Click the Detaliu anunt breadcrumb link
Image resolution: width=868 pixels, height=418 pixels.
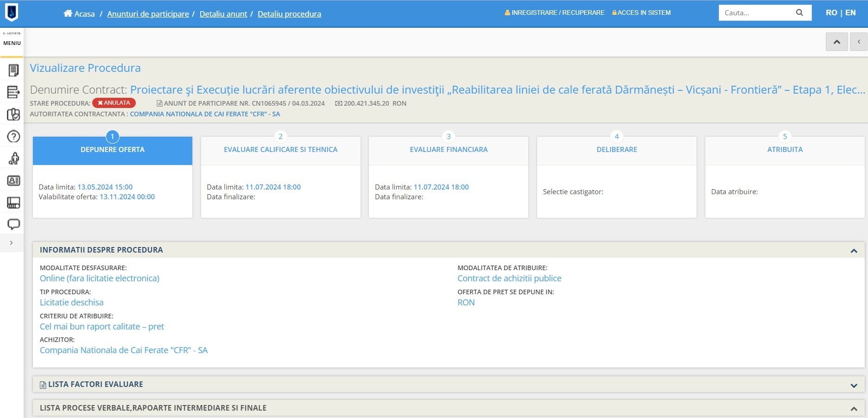pyautogui.click(x=223, y=14)
